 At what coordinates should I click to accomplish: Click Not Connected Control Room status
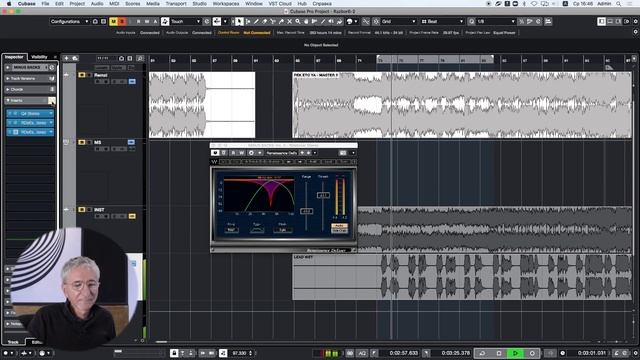click(x=257, y=33)
